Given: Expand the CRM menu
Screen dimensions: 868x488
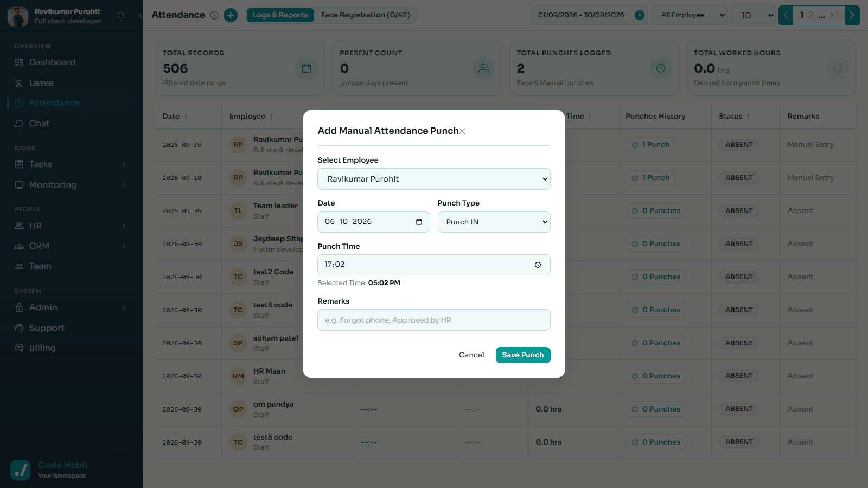Looking at the screenshot, I should point(72,246).
